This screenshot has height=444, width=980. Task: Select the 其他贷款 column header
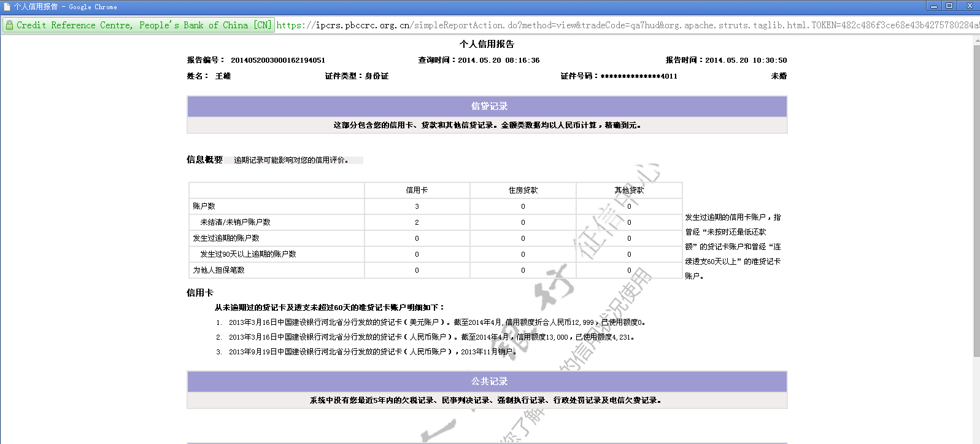[x=629, y=190]
